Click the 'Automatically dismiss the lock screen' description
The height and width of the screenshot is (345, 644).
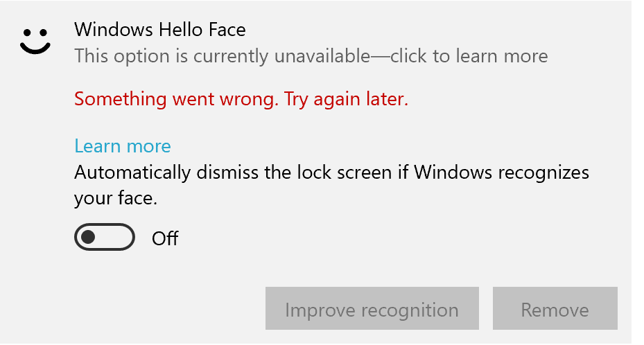tap(331, 172)
